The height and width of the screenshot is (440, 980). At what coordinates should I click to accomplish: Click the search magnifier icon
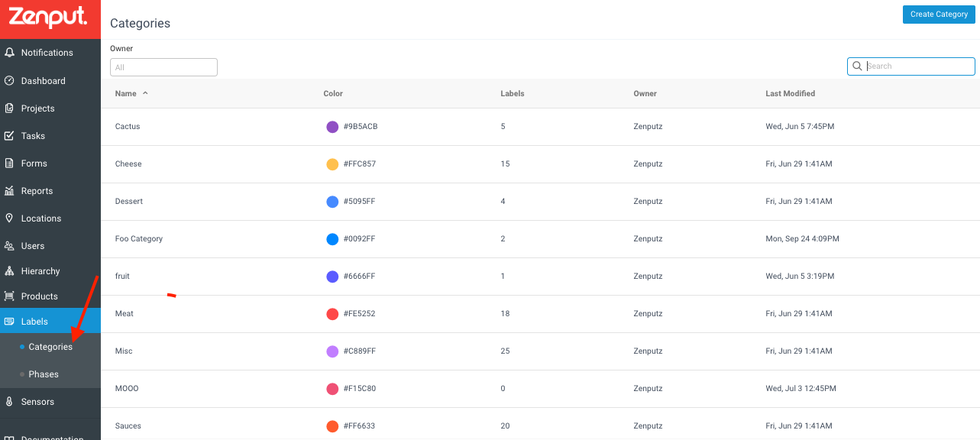857,66
